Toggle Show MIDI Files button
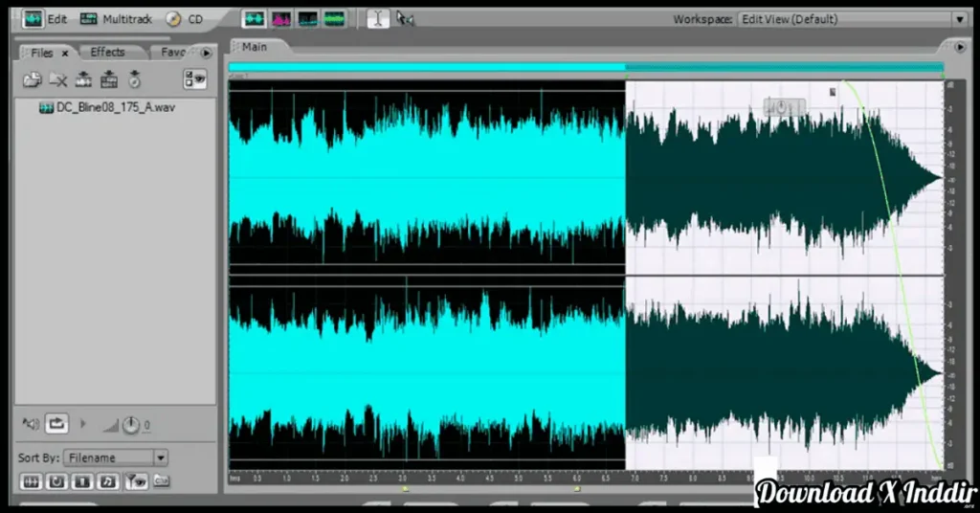The height and width of the screenshot is (513, 980). [107, 481]
